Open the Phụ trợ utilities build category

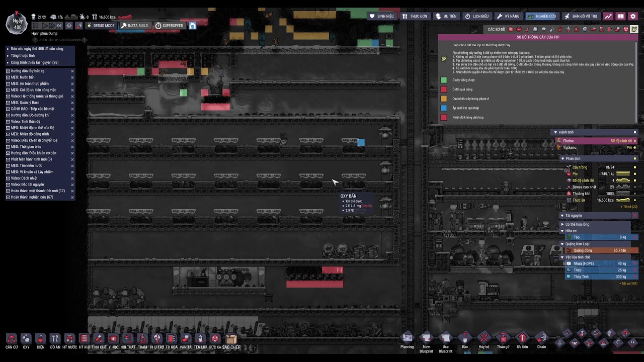point(157,339)
